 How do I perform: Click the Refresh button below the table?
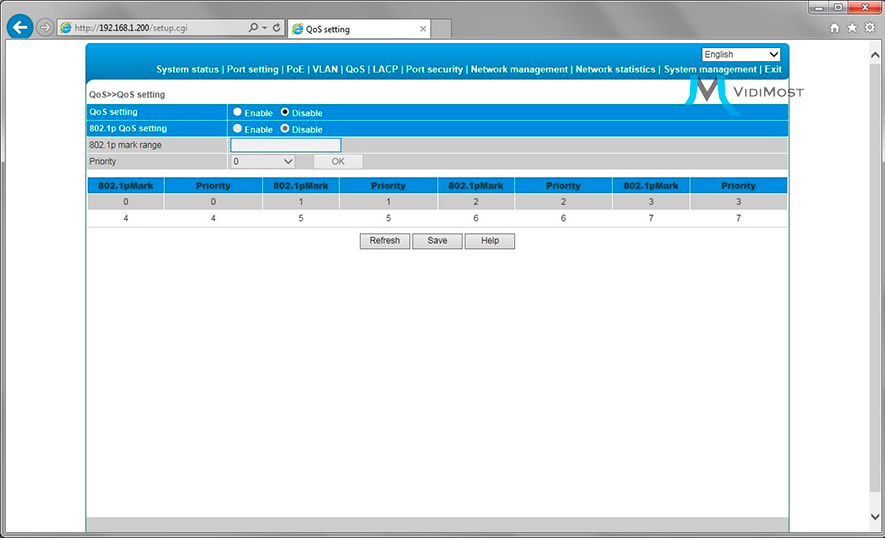(384, 241)
